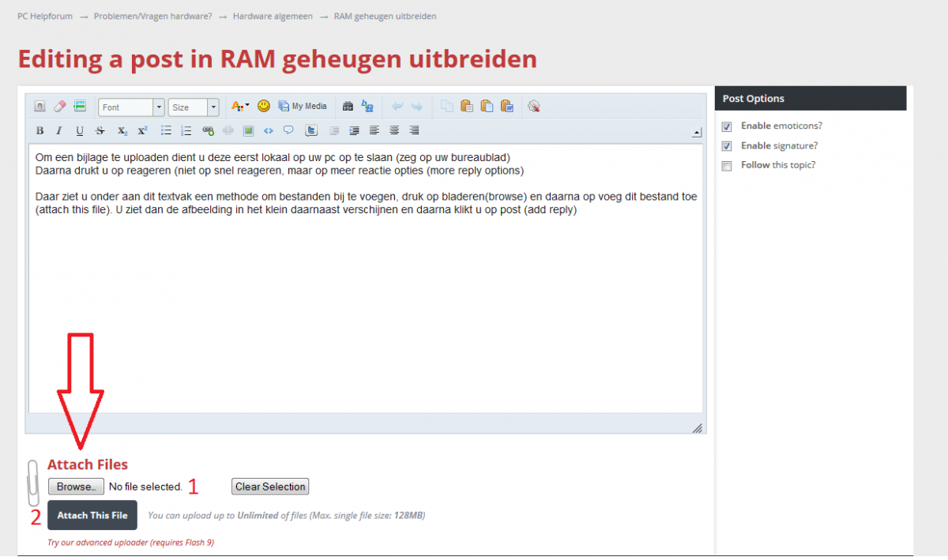The width and height of the screenshot is (948, 560).
Task: Click inside the post text editor area
Action: click(x=365, y=300)
